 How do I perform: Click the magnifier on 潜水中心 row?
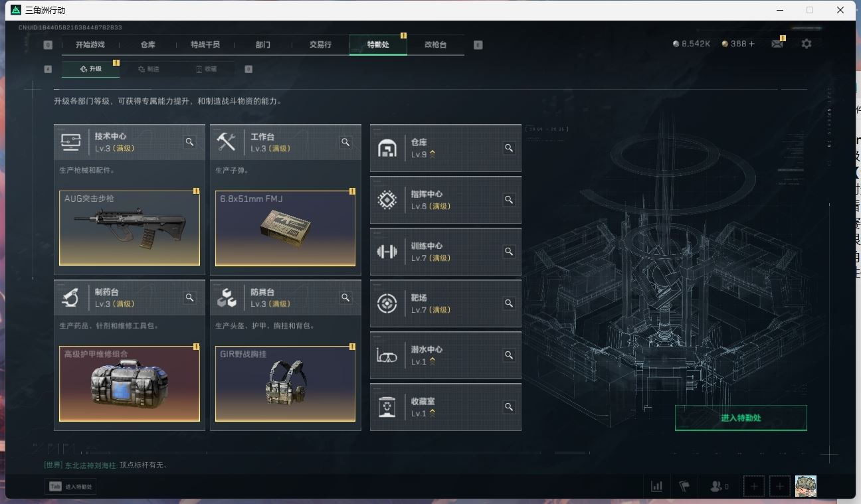click(509, 355)
